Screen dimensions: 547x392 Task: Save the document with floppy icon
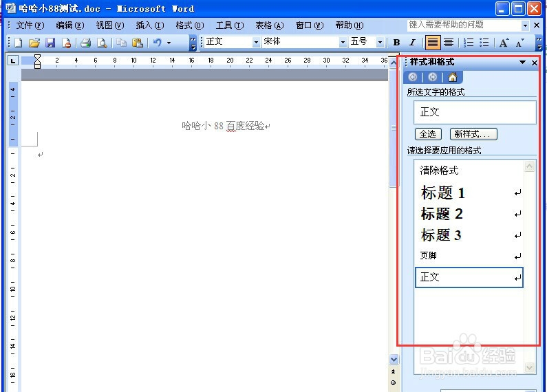pos(50,43)
